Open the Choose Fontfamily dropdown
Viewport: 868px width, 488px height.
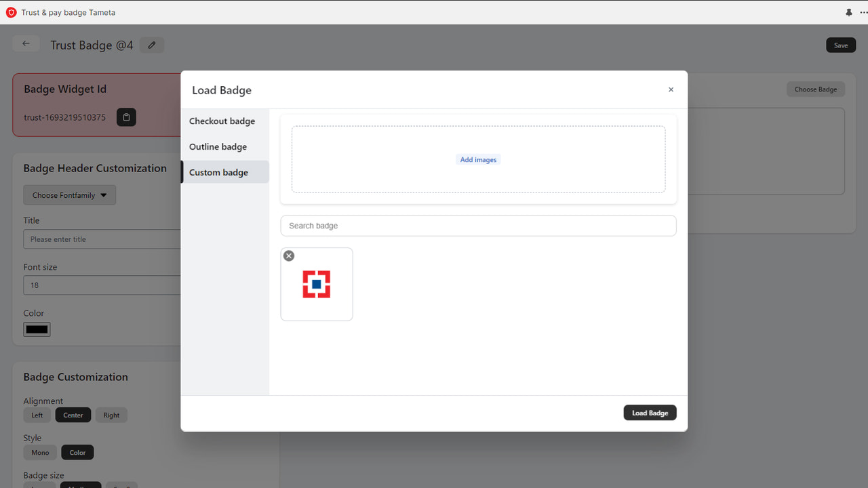tap(69, 195)
